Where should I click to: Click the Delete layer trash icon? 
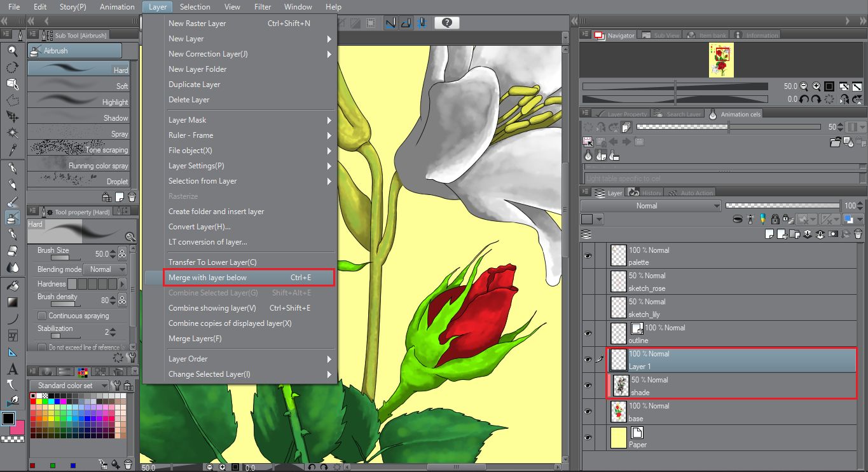point(857,234)
